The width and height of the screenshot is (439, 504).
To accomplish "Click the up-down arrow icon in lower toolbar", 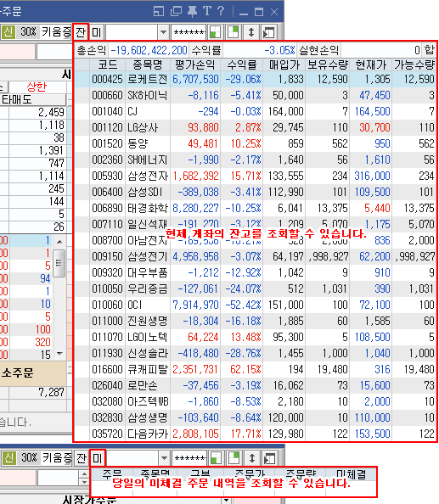I will coord(252,458).
